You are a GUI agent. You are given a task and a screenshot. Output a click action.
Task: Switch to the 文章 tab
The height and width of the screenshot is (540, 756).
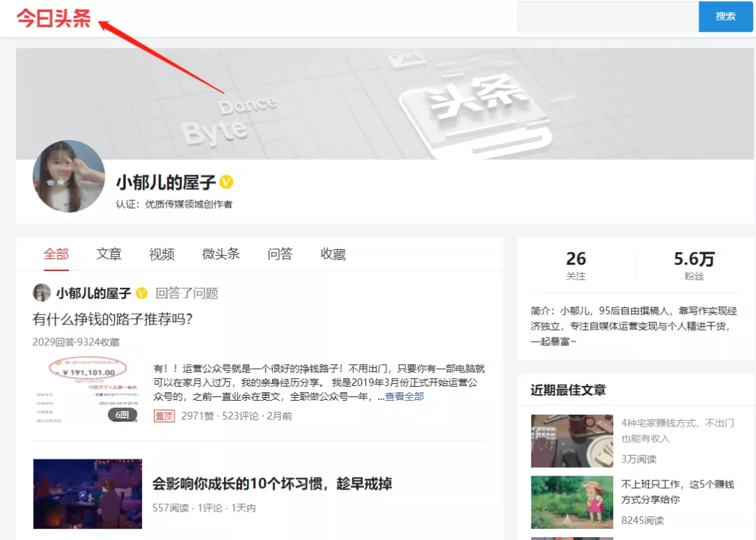tap(108, 254)
